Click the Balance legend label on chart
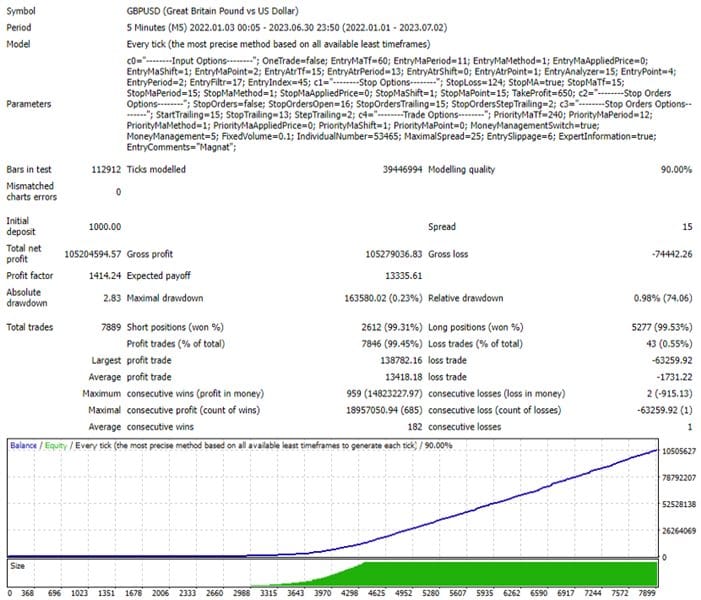The width and height of the screenshot is (701, 600). point(23,446)
